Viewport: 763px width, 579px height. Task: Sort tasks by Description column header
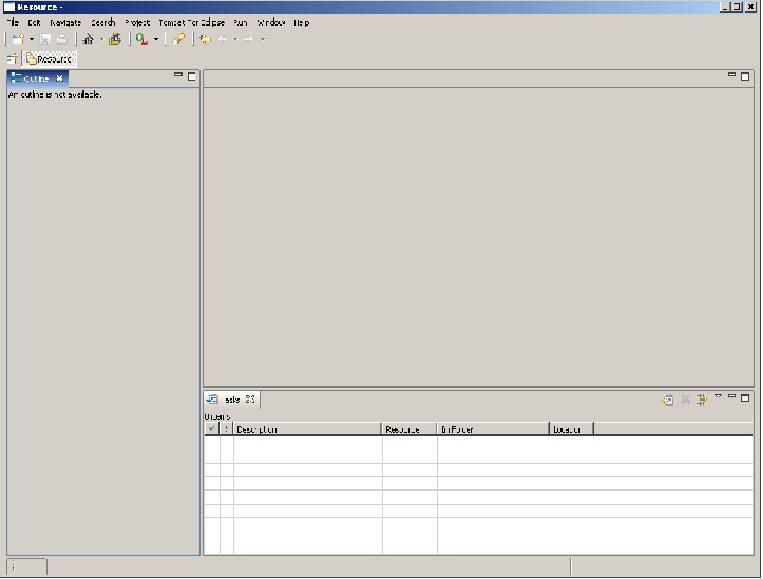click(x=307, y=429)
